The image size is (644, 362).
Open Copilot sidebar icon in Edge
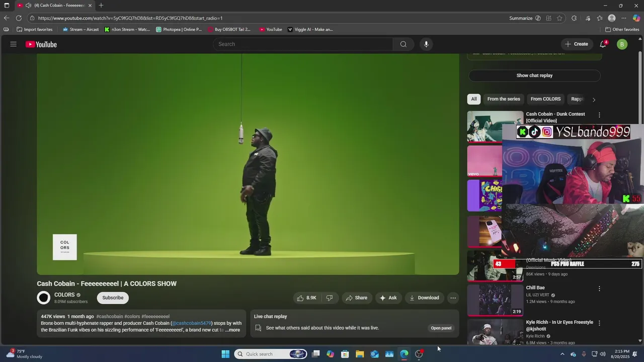click(x=636, y=18)
